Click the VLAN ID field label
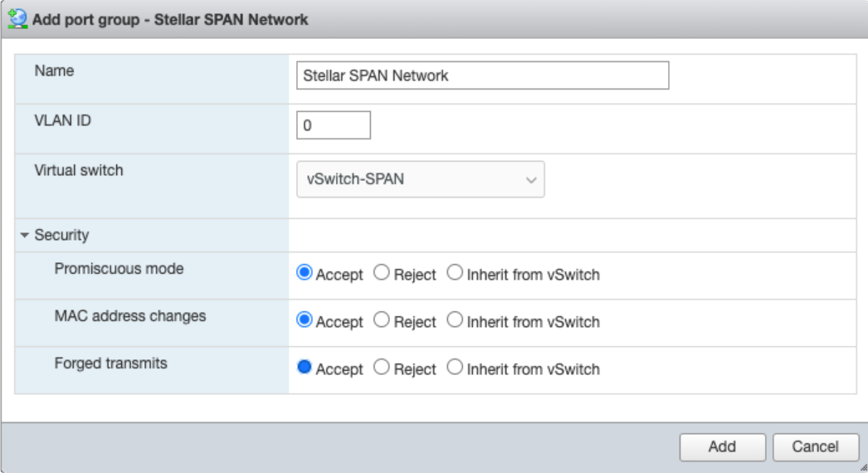Image resolution: width=868 pixels, height=473 pixels. pyautogui.click(x=62, y=121)
